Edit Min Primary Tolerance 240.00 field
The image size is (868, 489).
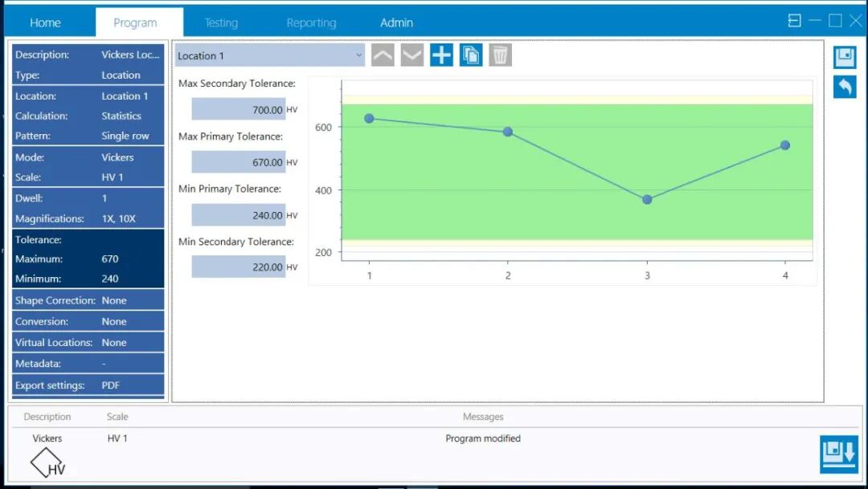pos(239,214)
